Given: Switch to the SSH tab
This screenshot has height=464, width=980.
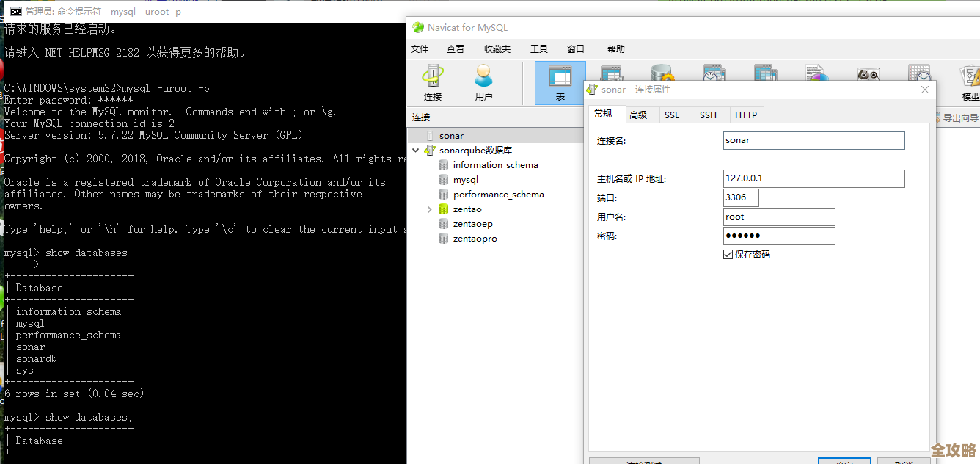Looking at the screenshot, I should 708,115.
